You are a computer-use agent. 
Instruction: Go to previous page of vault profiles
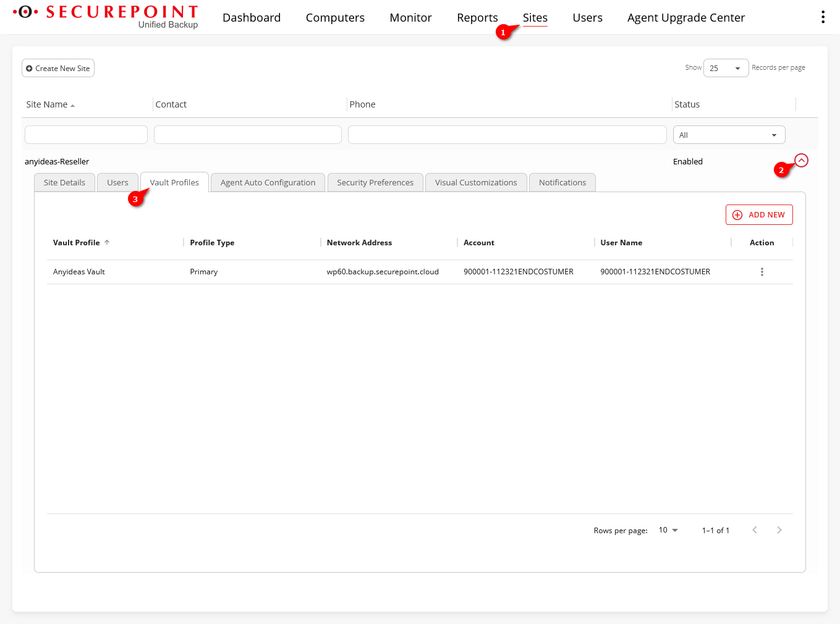tap(754, 530)
